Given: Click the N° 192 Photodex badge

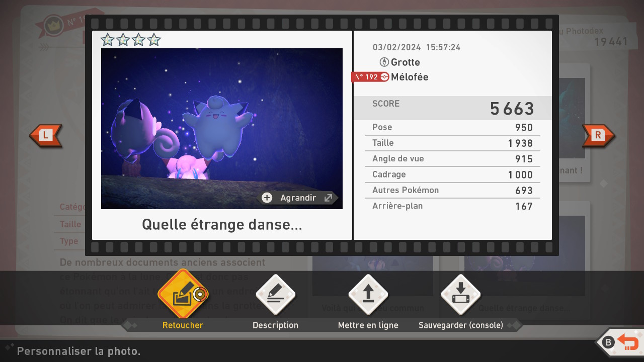Looking at the screenshot, I should [370, 77].
